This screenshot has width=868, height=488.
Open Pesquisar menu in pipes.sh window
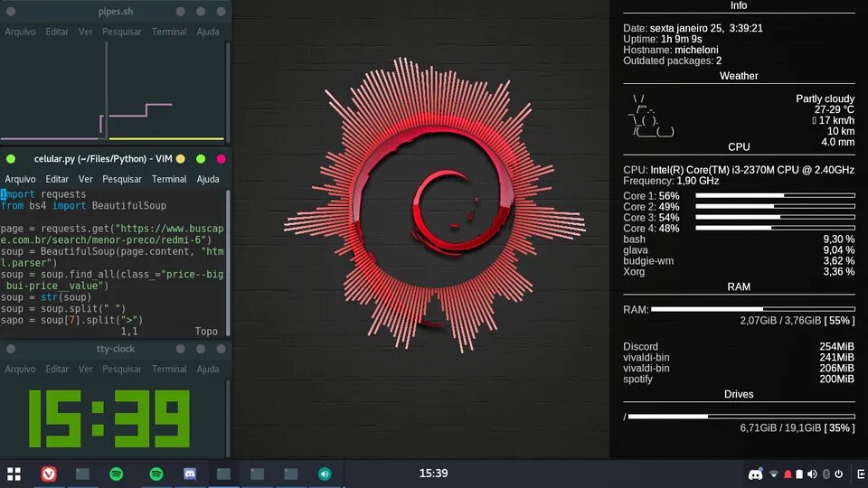[x=122, y=32]
